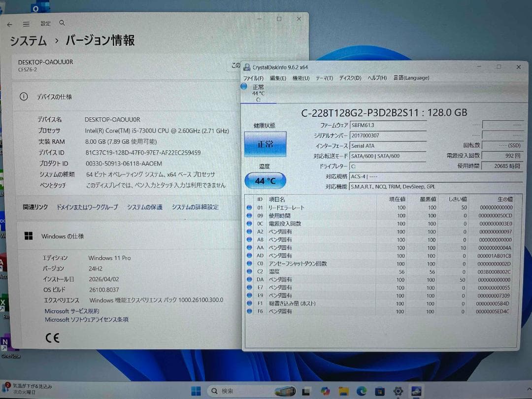532x399 pixels.
Task: Open the 言語(Language) menu
Action: (x=412, y=78)
